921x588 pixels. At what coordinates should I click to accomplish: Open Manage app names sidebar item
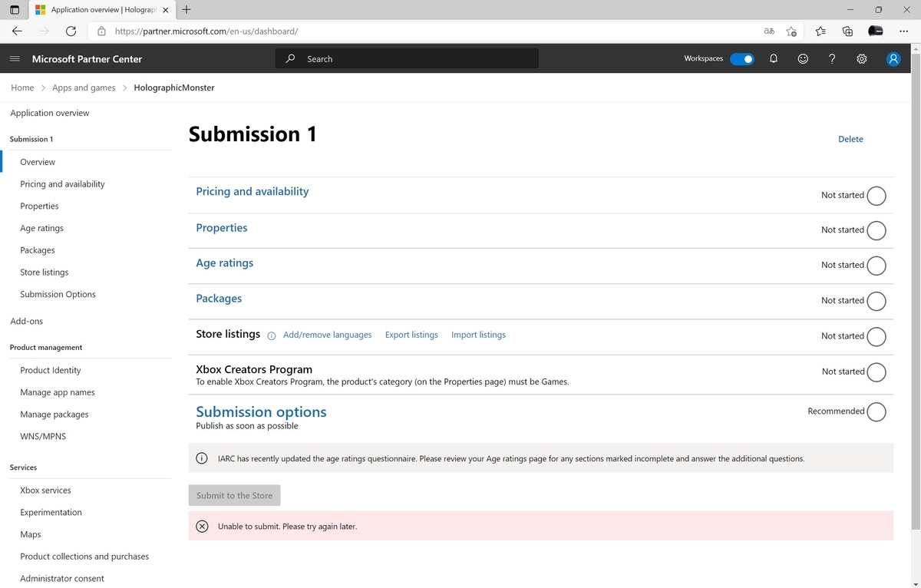tap(58, 392)
